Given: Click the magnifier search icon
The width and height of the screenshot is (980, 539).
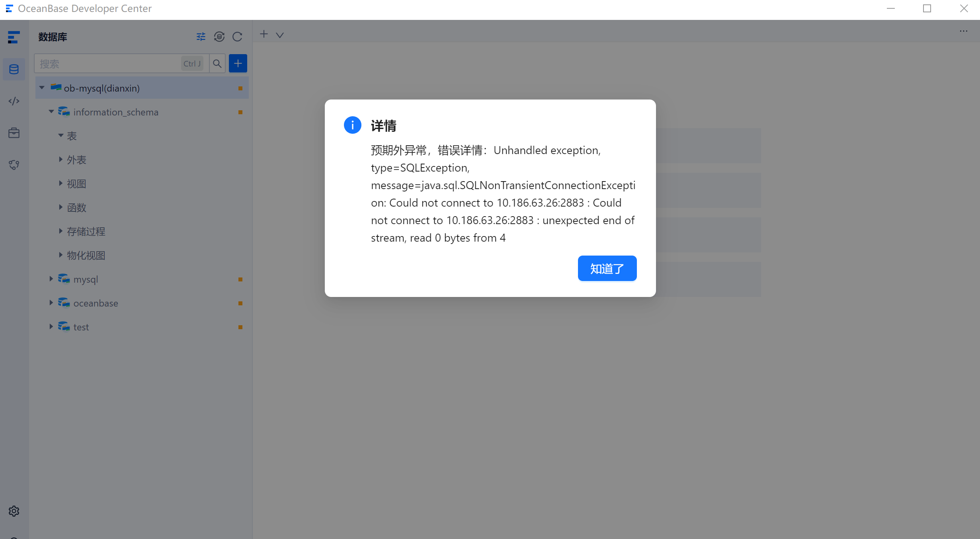Looking at the screenshot, I should pos(217,64).
